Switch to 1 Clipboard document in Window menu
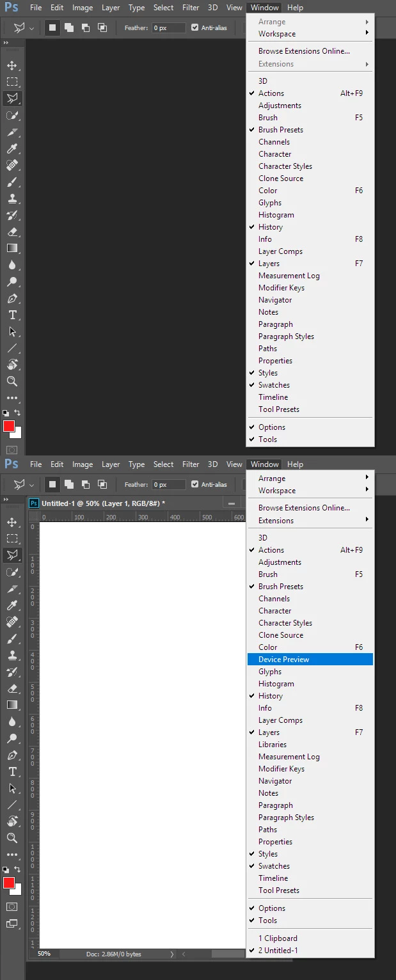This screenshot has width=396, height=980. tap(310, 938)
